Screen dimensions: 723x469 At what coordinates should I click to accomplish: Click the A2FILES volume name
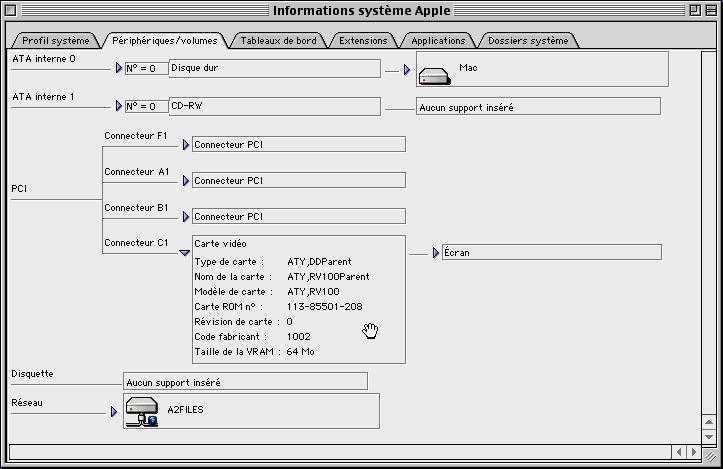point(185,410)
